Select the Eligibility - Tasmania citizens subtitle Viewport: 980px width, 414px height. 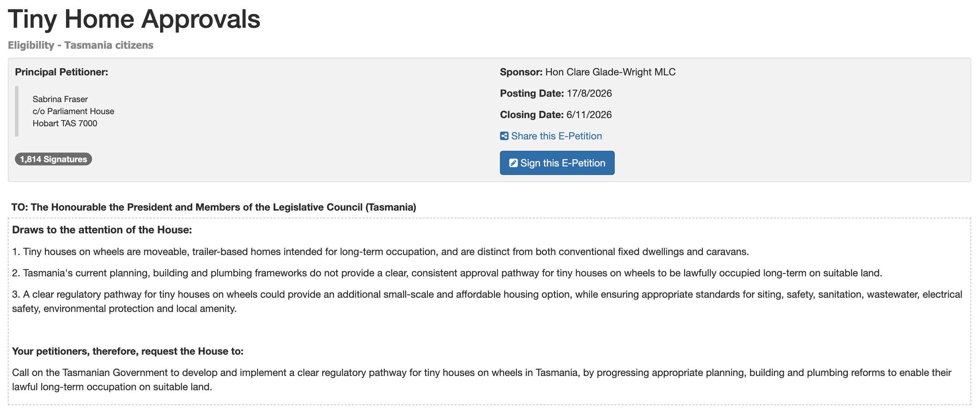(x=81, y=45)
